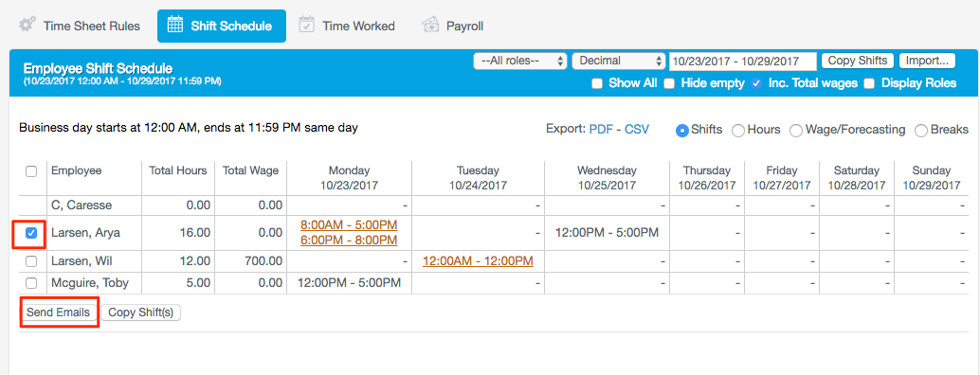Uncheck the Larsen, Arya row checkbox
The height and width of the screenshot is (375, 980).
coord(31,233)
